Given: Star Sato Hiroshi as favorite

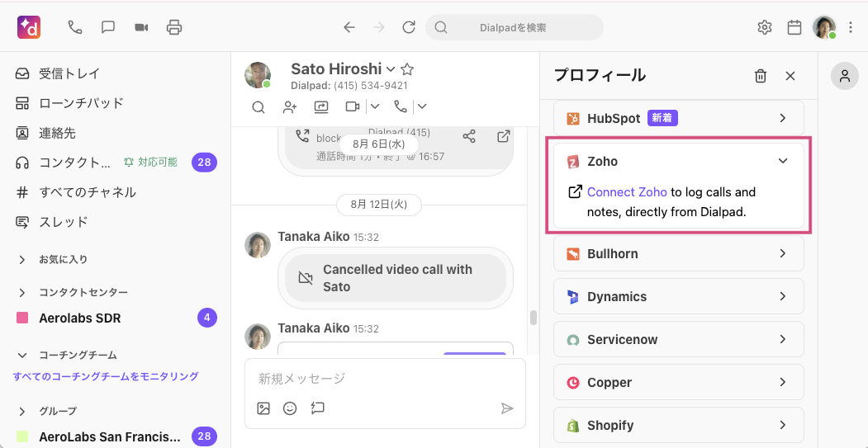Looking at the screenshot, I should click(407, 69).
